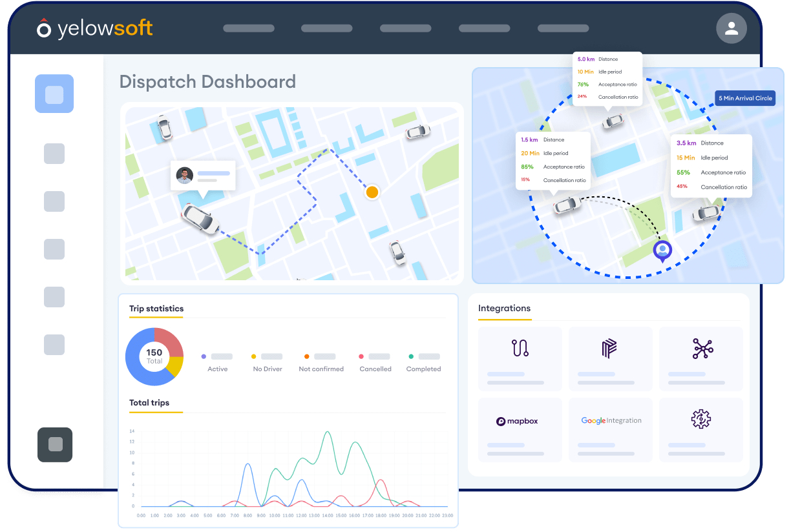Screen dimensions: 800x532
Task: Open the Google Integration card
Action: pyautogui.click(x=610, y=420)
